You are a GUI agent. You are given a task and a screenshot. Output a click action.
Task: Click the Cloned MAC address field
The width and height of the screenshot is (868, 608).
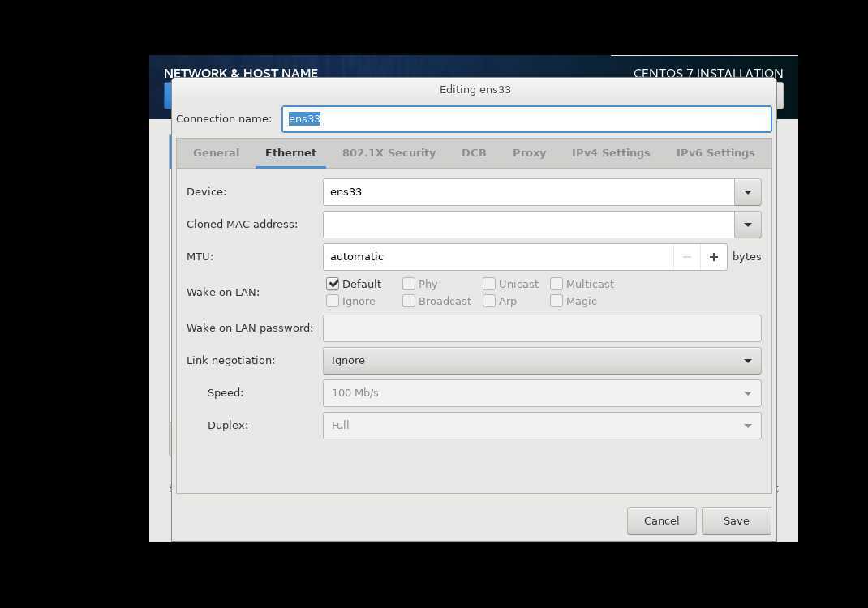529,225
